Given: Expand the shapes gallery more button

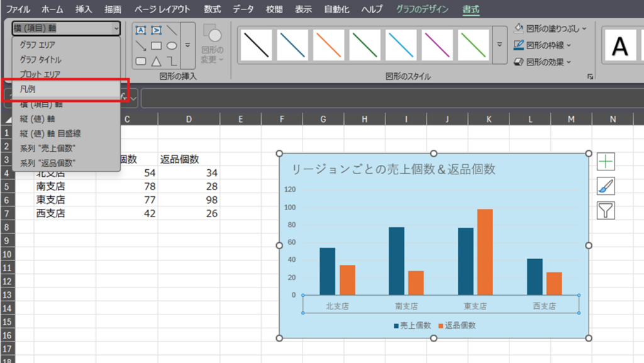Looking at the screenshot, I should click(x=187, y=45).
